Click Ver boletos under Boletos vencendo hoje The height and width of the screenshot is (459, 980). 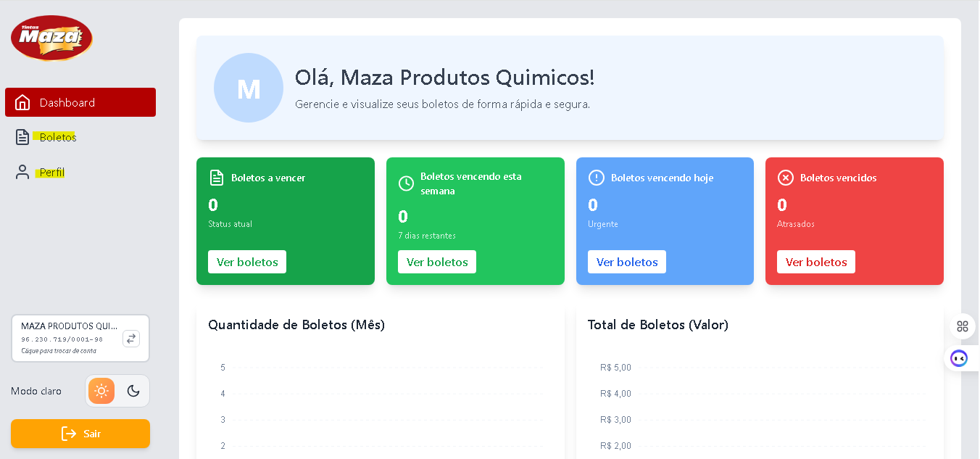click(x=627, y=262)
